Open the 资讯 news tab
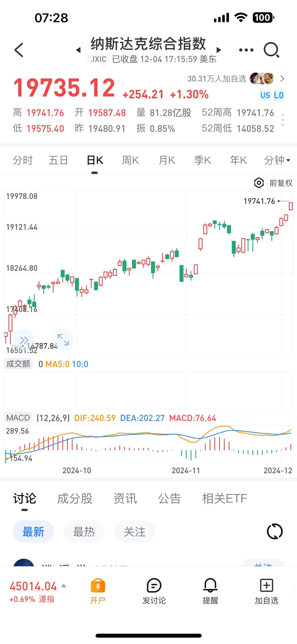Viewport: 297px width, 644px height. coord(125,499)
